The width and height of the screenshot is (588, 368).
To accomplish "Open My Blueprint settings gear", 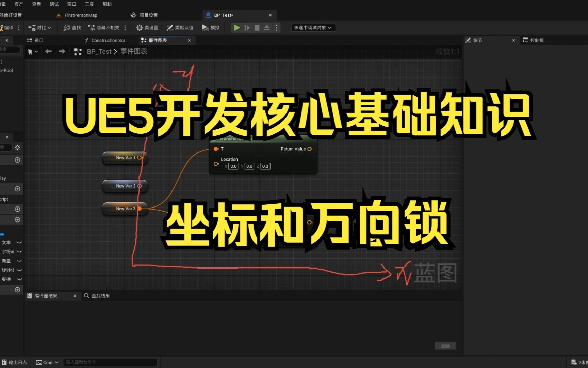I will 17,148.
